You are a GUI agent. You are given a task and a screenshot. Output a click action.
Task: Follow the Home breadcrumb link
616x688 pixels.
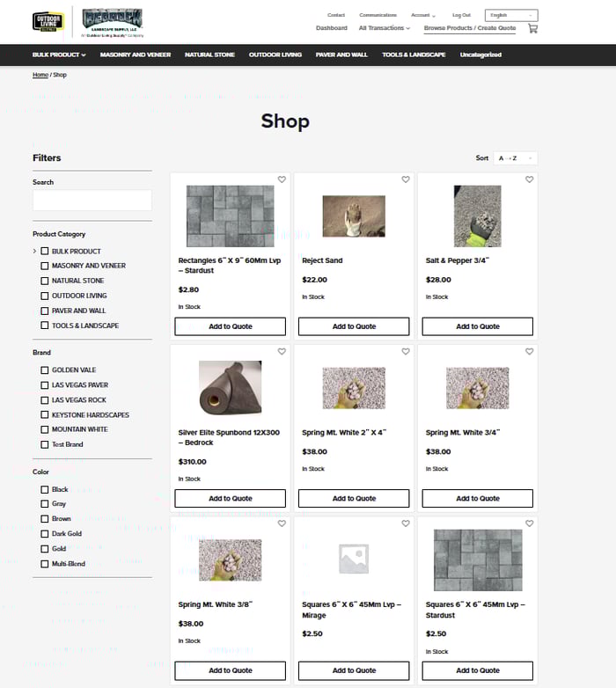(40, 75)
